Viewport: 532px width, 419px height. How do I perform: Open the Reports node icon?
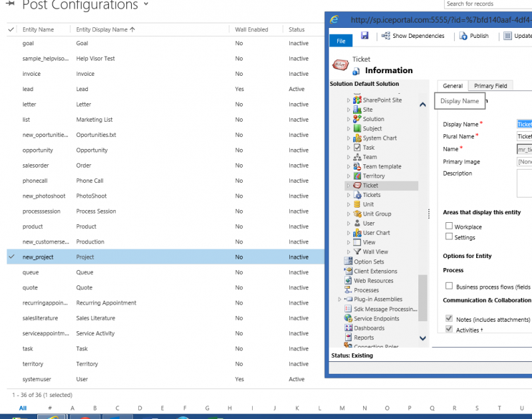tap(348, 337)
